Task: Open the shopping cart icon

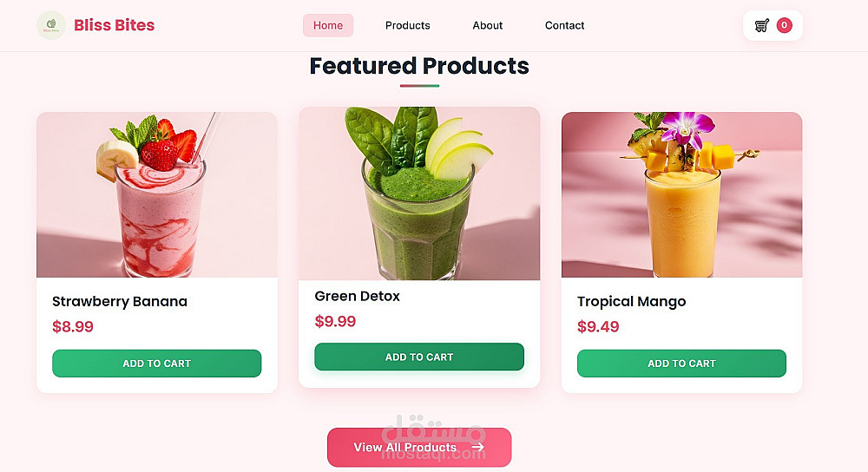Action: pyautogui.click(x=762, y=25)
